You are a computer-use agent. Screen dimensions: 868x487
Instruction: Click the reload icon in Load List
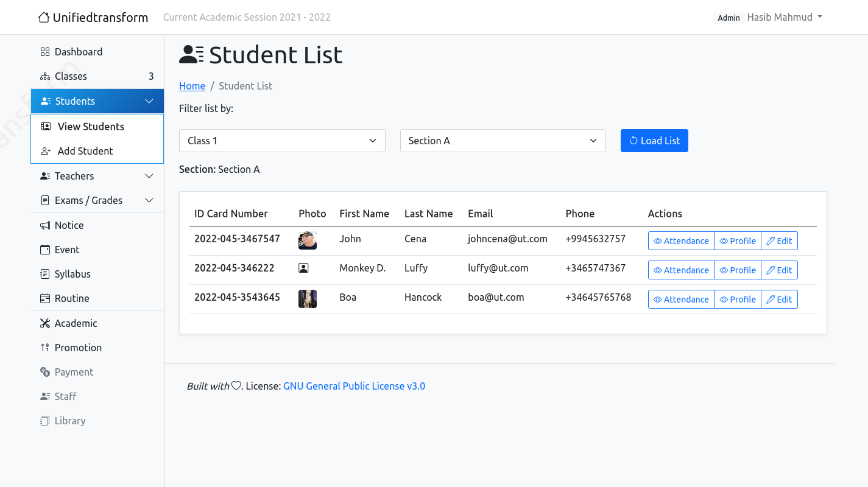[x=633, y=141]
